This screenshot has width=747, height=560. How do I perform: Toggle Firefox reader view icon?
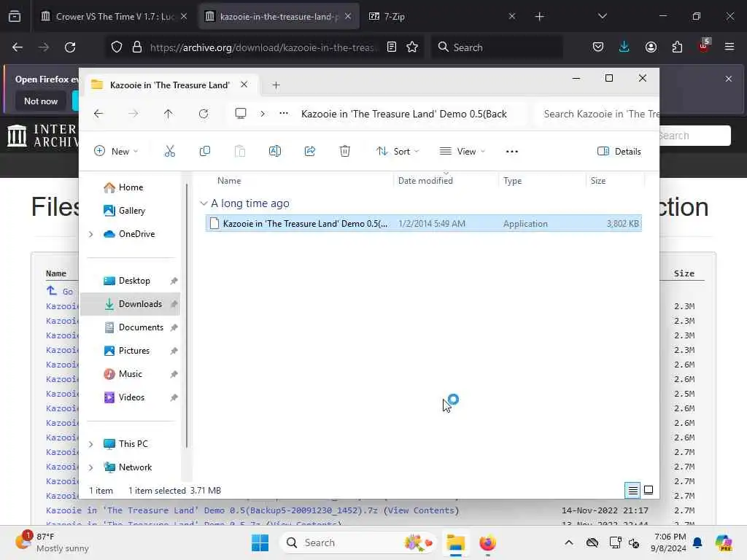392,47
